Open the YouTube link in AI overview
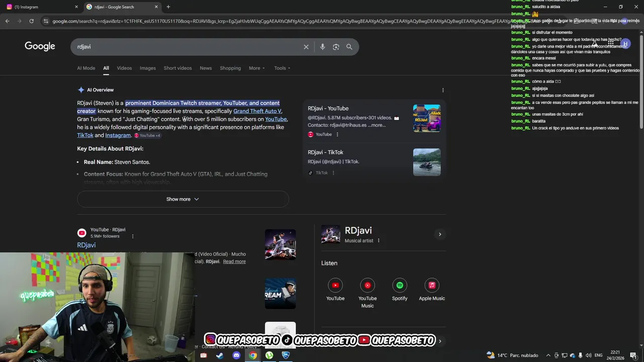Screen dimensions: 644x362 [276, 119]
